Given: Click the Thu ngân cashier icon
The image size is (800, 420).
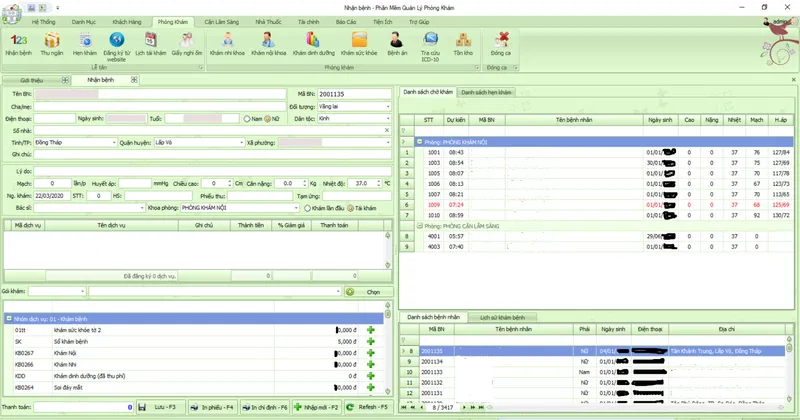Looking at the screenshot, I should point(53,41).
